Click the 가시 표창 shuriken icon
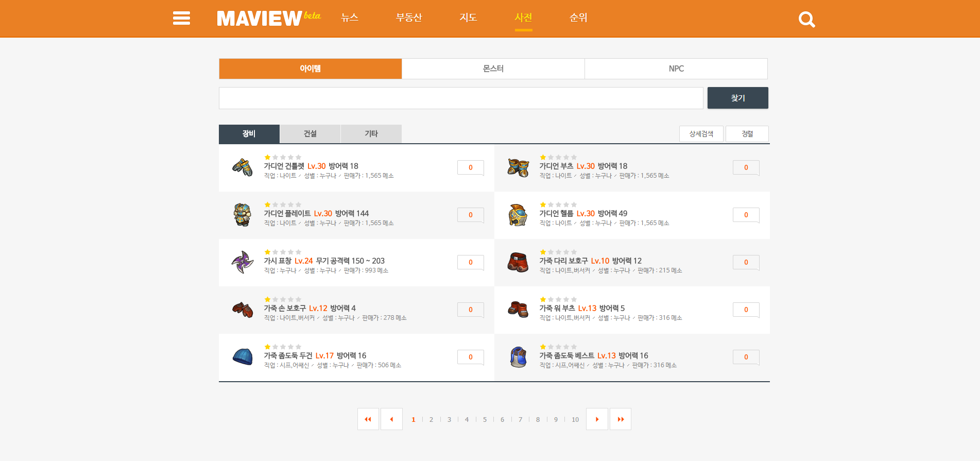Screen dimensions: 980x461 (x=242, y=262)
